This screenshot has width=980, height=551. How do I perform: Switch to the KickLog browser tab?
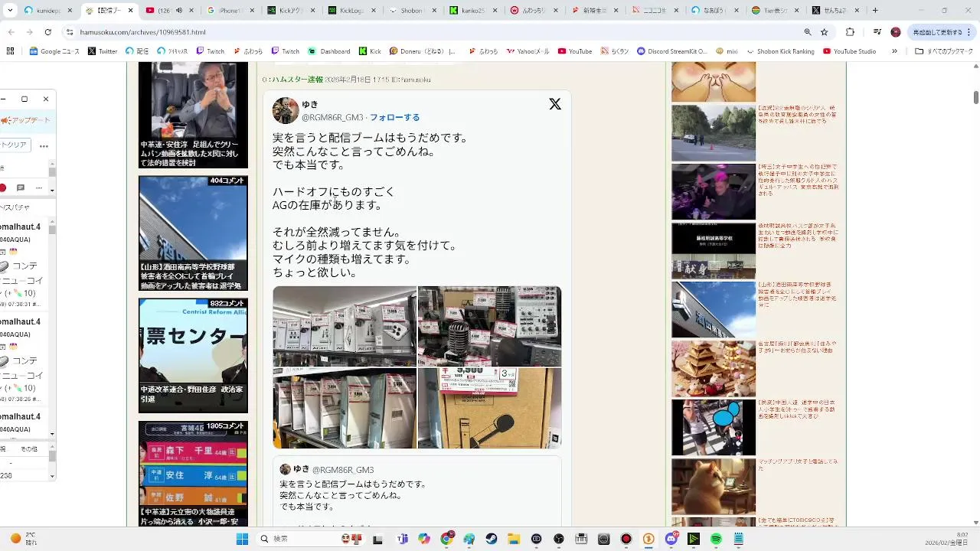point(351,11)
